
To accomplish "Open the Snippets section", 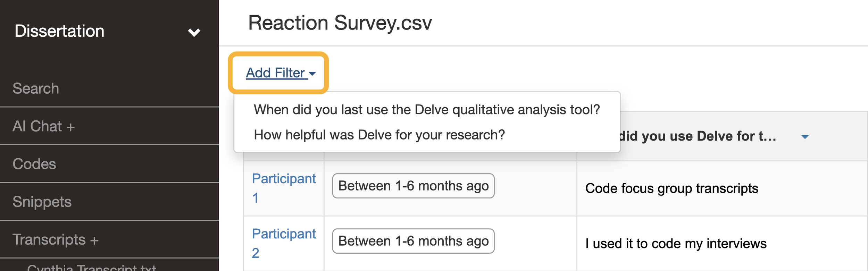I will (x=42, y=202).
